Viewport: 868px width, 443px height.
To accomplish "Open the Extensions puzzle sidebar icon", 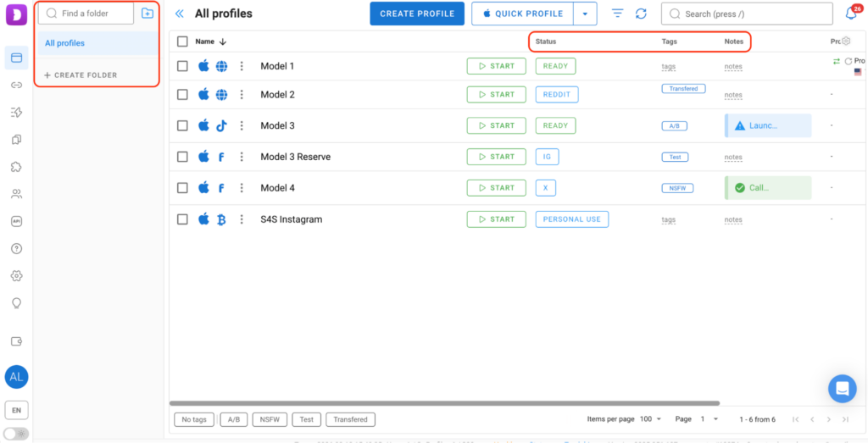I will [x=16, y=167].
